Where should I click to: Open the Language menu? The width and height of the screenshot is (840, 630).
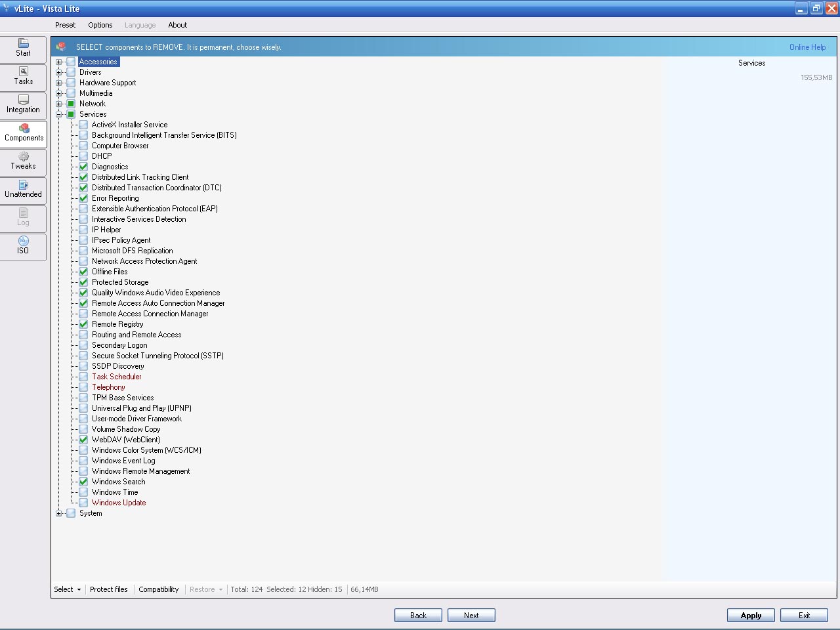coord(140,25)
